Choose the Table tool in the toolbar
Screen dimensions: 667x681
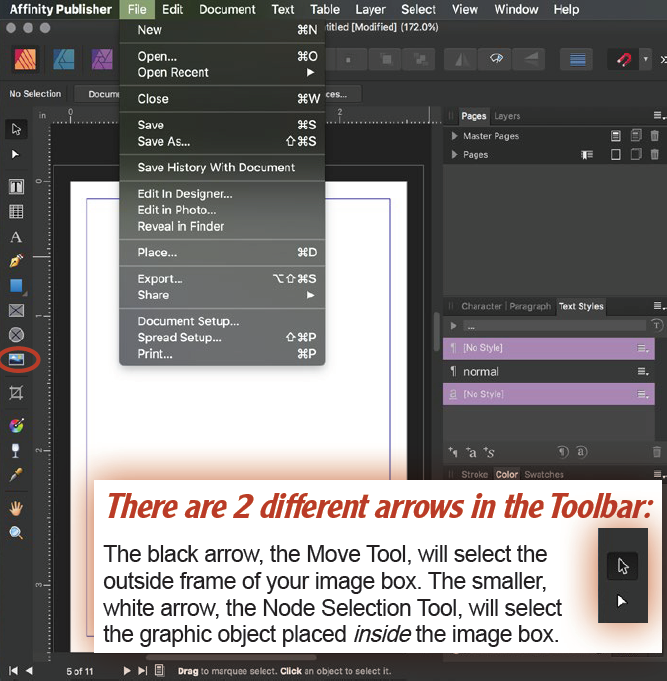click(x=16, y=212)
